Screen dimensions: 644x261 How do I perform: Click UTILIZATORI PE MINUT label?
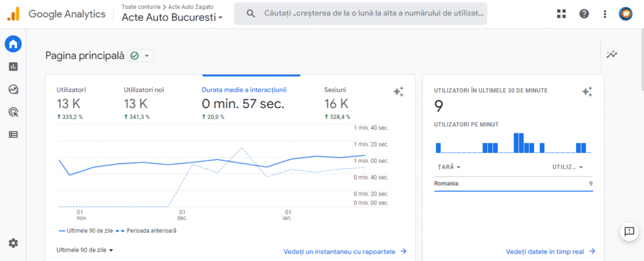coord(467,124)
